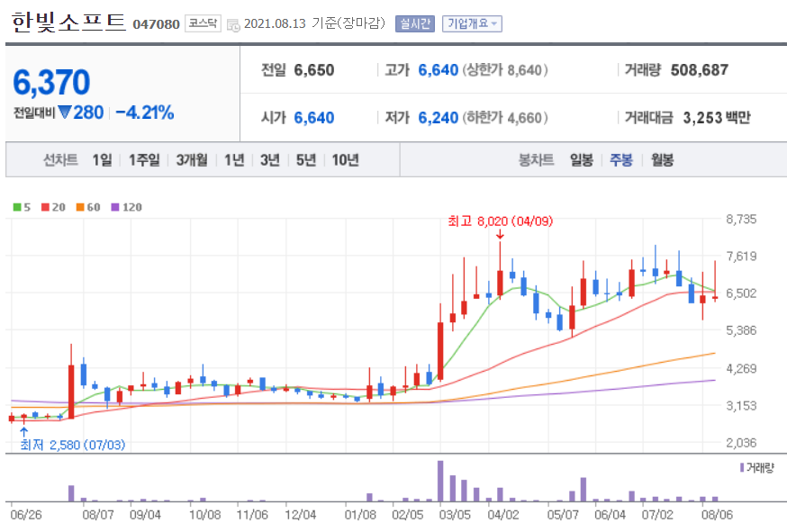Click the 한빛소프트 stock name heading

point(68,23)
